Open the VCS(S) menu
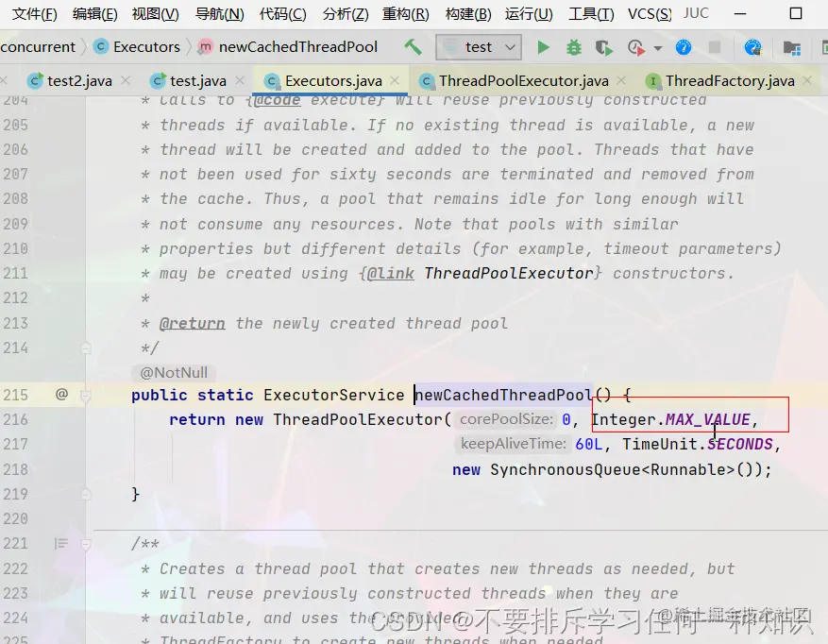This screenshot has width=828, height=644. pos(650,14)
